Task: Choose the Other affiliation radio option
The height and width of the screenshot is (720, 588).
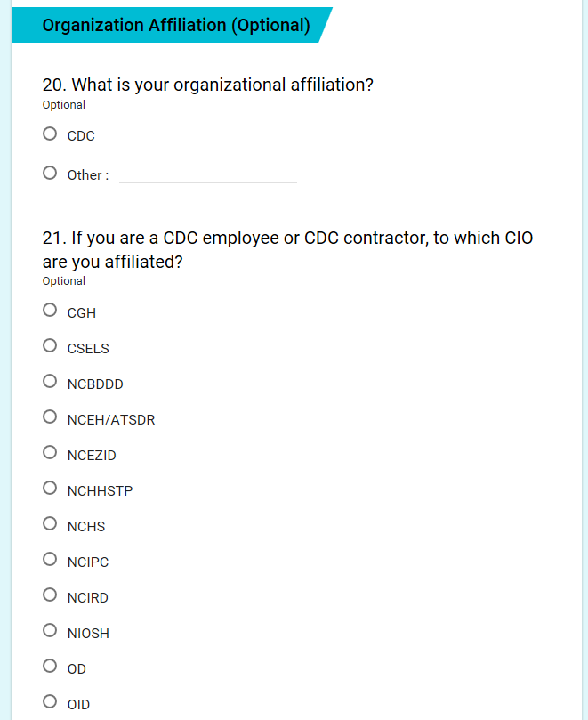Action: pyautogui.click(x=50, y=174)
